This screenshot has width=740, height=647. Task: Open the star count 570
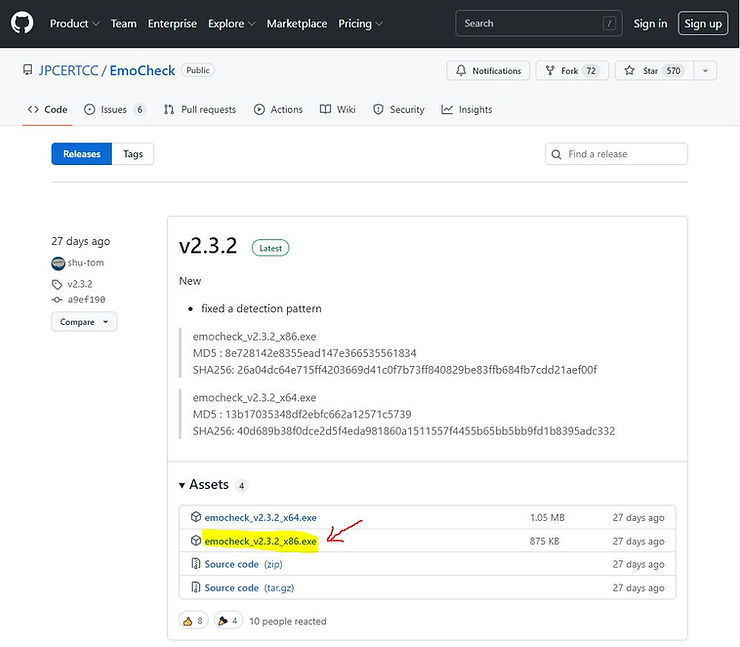click(x=673, y=71)
